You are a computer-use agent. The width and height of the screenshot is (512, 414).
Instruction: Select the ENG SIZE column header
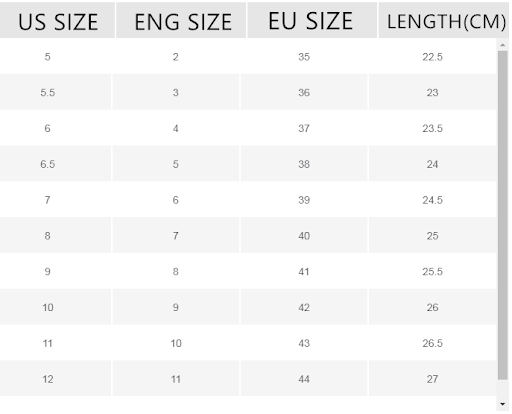pyautogui.click(x=181, y=21)
